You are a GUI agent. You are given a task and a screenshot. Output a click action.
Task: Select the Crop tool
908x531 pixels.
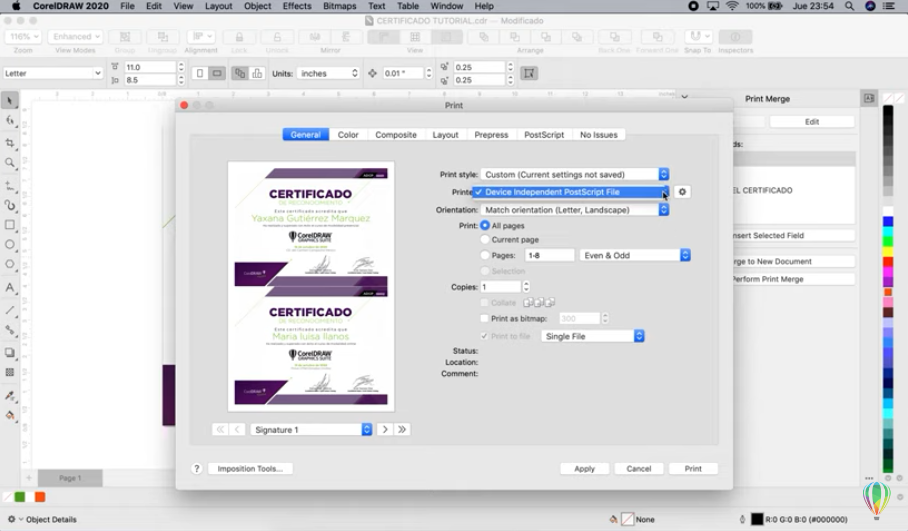click(x=10, y=142)
